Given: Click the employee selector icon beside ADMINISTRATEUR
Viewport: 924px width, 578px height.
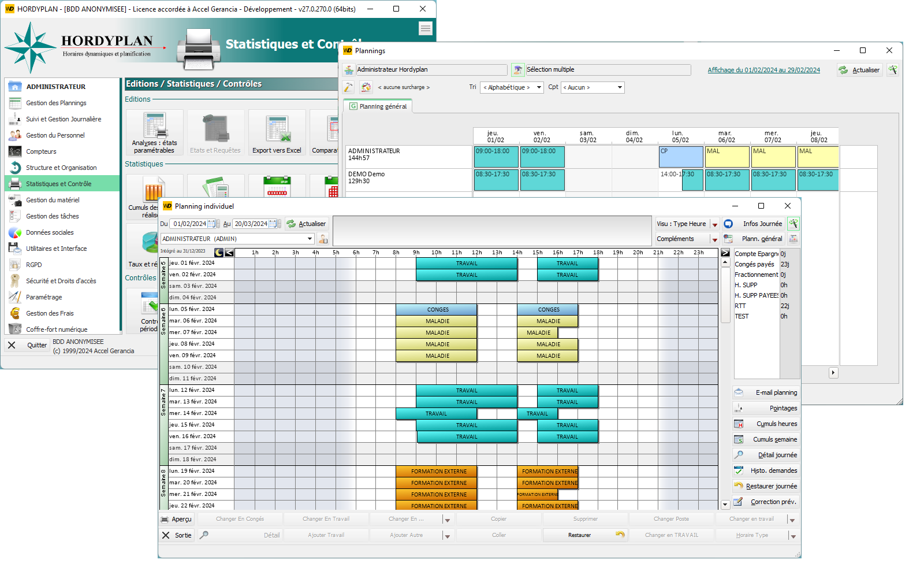Looking at the screenshot, I should click(323, 239).
